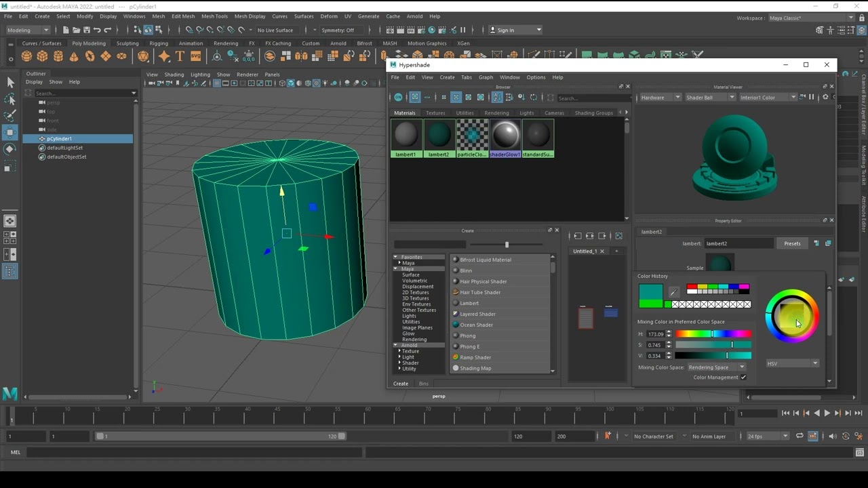Open the HSV color mode dropdown

pyautogui.click(x=793, y=364)
